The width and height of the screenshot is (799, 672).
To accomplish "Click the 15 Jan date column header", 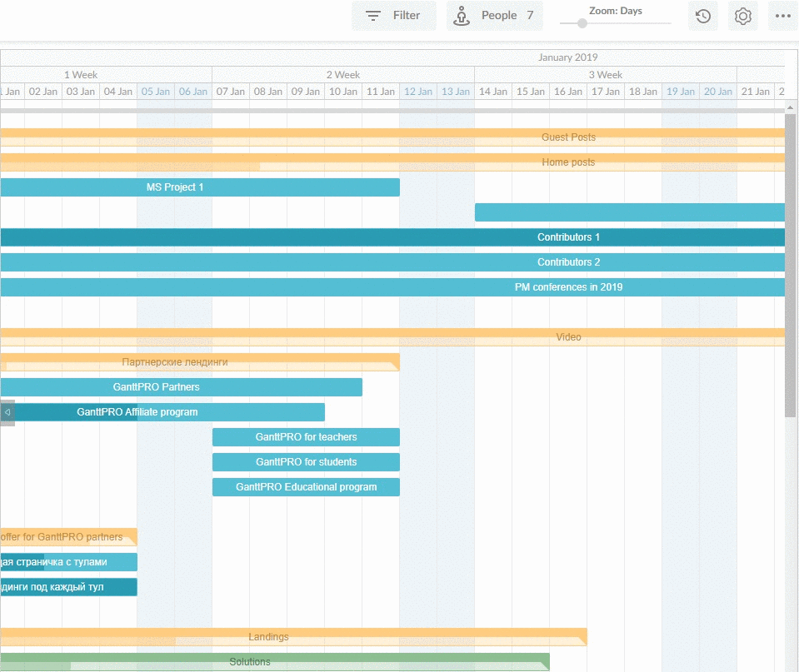I will (531, 92).
